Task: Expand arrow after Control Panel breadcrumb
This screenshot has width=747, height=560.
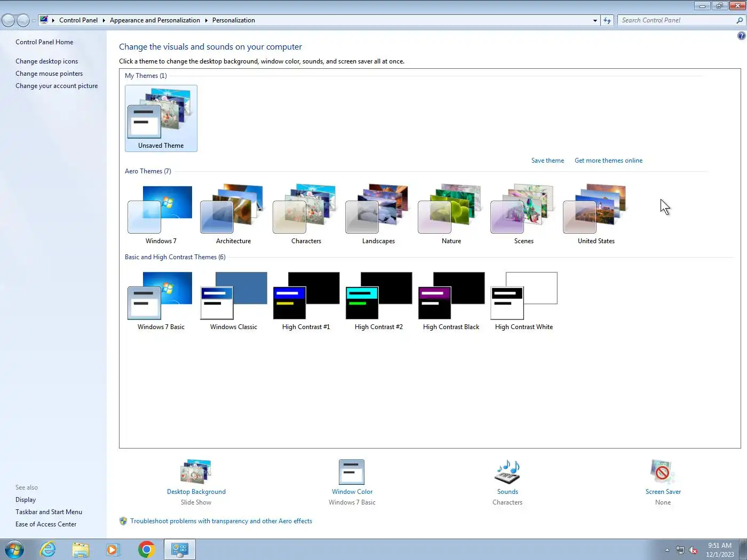Action: click(104, 20)
